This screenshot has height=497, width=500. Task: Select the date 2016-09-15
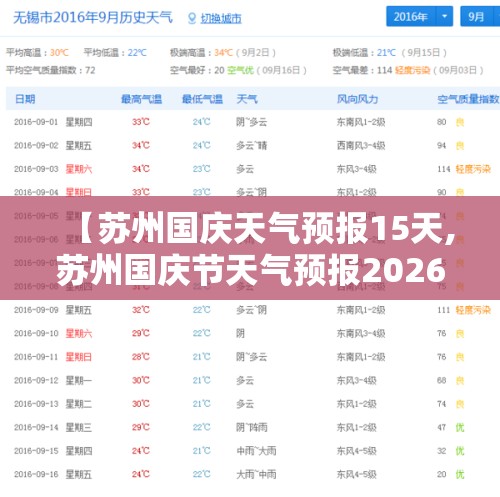pos(36,451)
